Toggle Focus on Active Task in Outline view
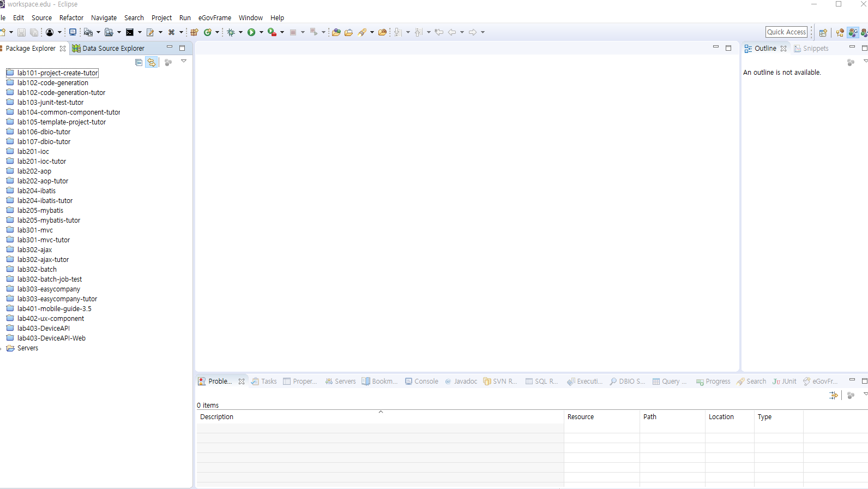This screenshot has width=868, height=489. click(851, 63)
